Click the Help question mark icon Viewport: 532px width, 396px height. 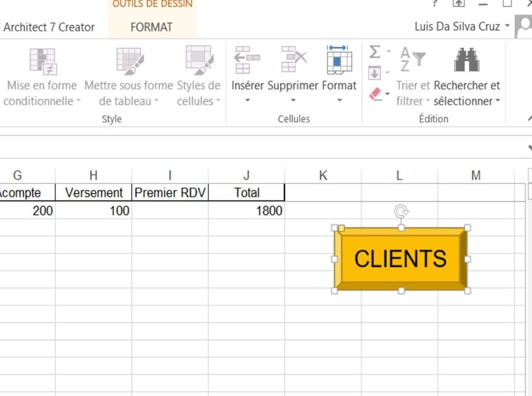(434, 3)
